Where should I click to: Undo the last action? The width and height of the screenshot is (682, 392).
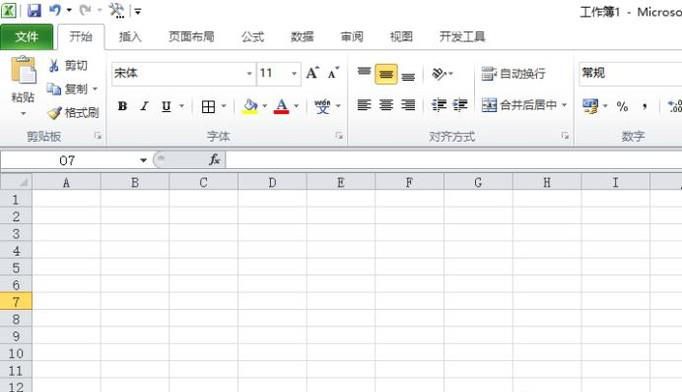(x=55, y=10)
